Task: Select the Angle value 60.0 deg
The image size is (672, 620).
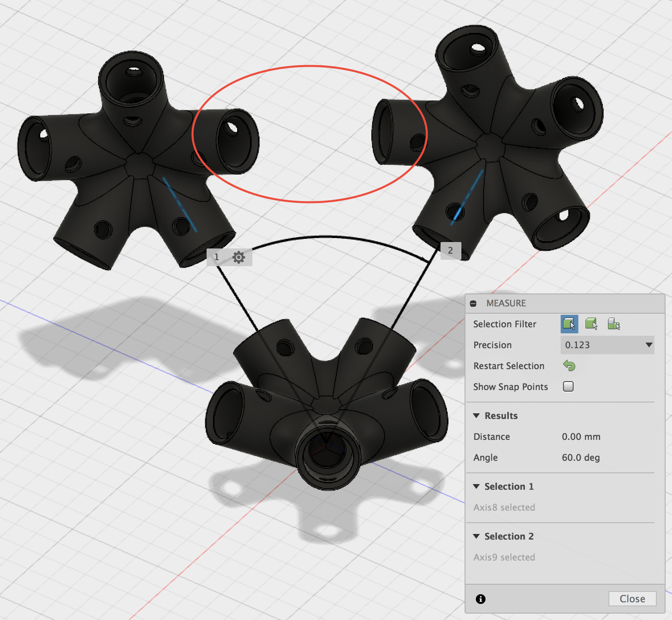Action: [581, 458]
